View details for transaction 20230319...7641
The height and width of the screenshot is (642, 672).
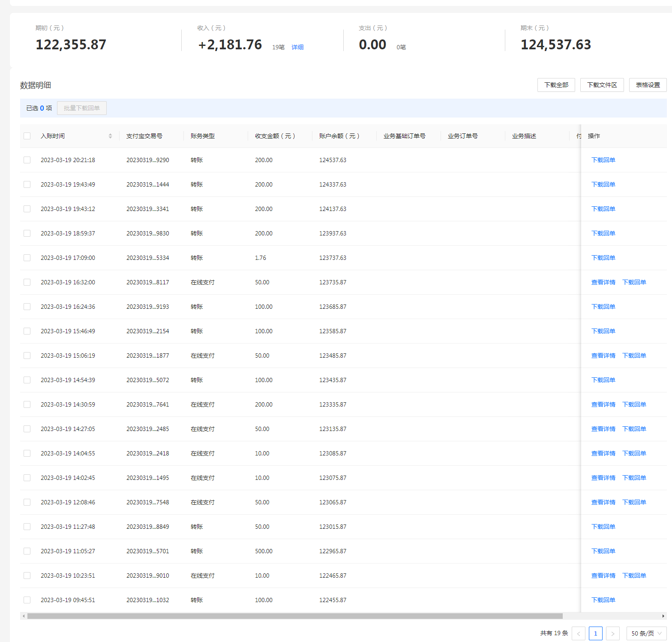(x=603, y=404)
